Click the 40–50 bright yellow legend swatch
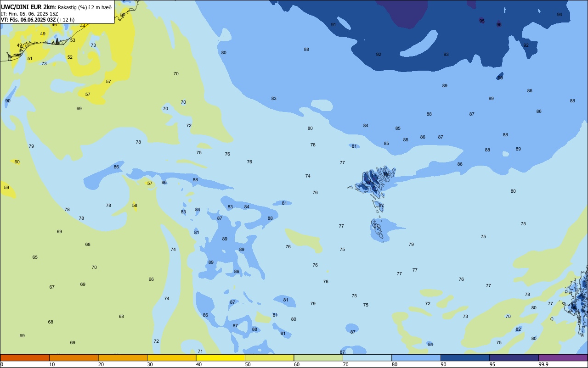 [x=220, y=357]
